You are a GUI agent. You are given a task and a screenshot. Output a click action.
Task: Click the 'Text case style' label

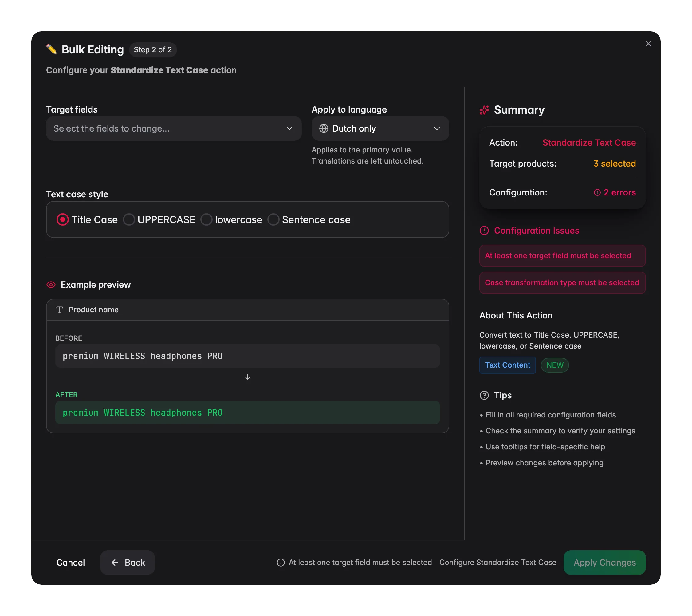pos(77,194)
